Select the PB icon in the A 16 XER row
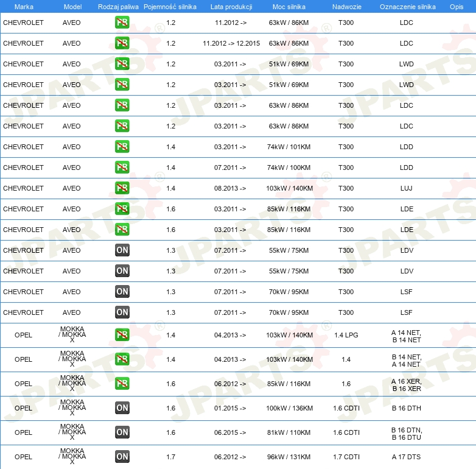 click(x=122, y=384)
